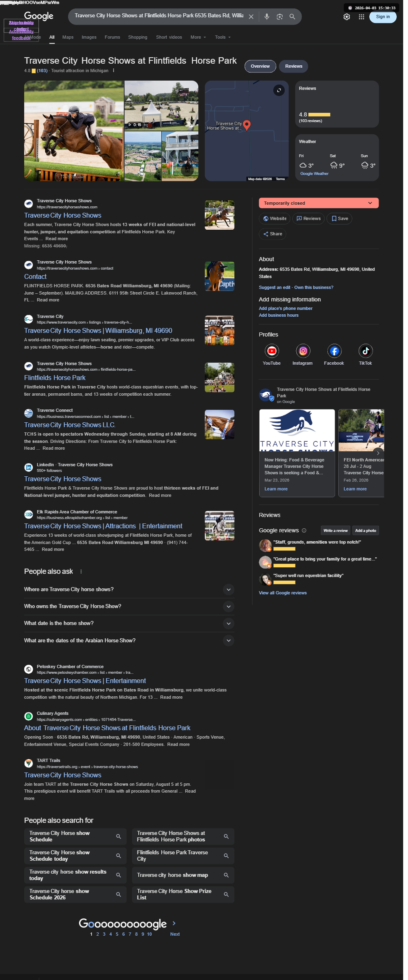Select the Overview pill tab
This screenshot has height=980, width=408.
(260, 66)
